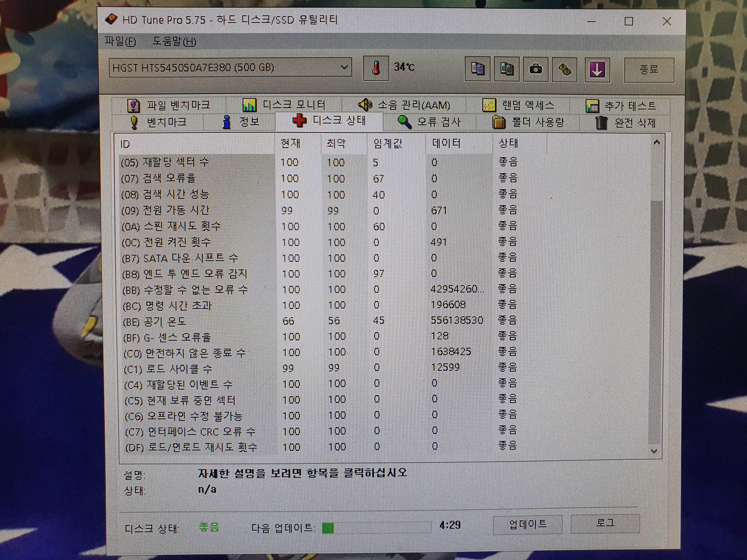Switch to the 소음 관리(AAM) tab

coord(405,105)
